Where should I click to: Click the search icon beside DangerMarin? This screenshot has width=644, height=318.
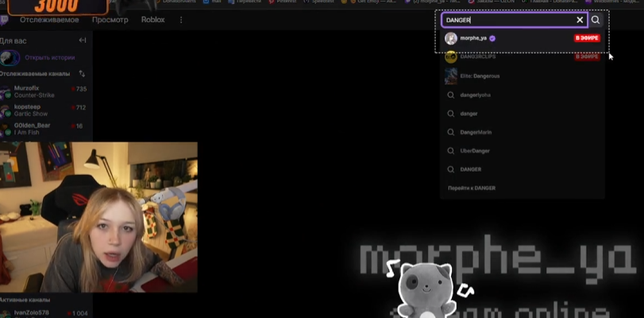click(450, 132)
